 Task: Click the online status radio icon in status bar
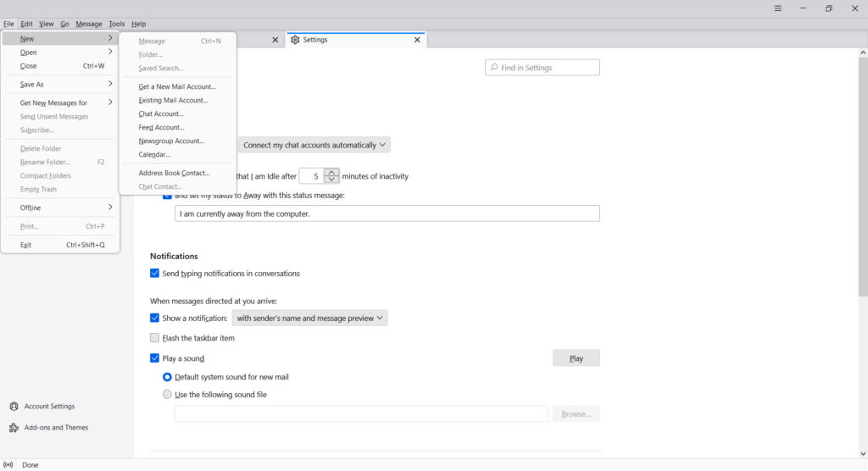pyautogui.click(x=8, y=465)
